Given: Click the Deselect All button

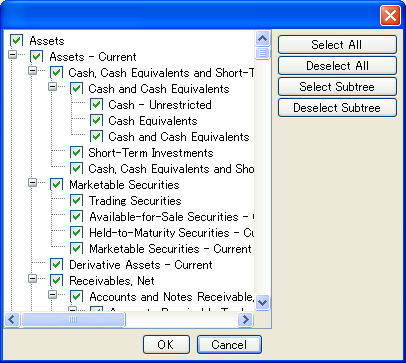Looking at the screenshot, I should [x=337, y=66].
